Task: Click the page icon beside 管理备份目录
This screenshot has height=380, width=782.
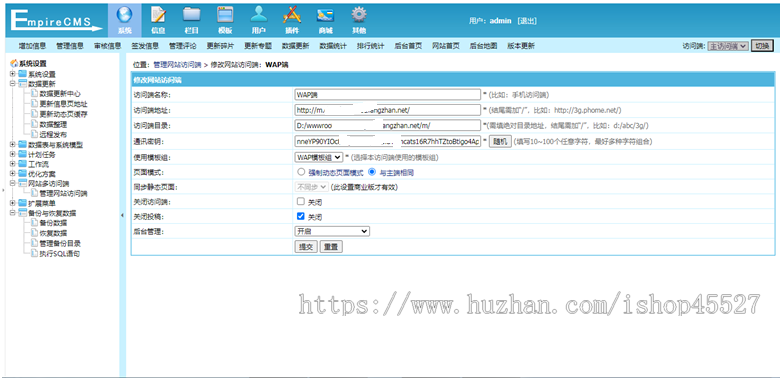Action: [34, 243]
